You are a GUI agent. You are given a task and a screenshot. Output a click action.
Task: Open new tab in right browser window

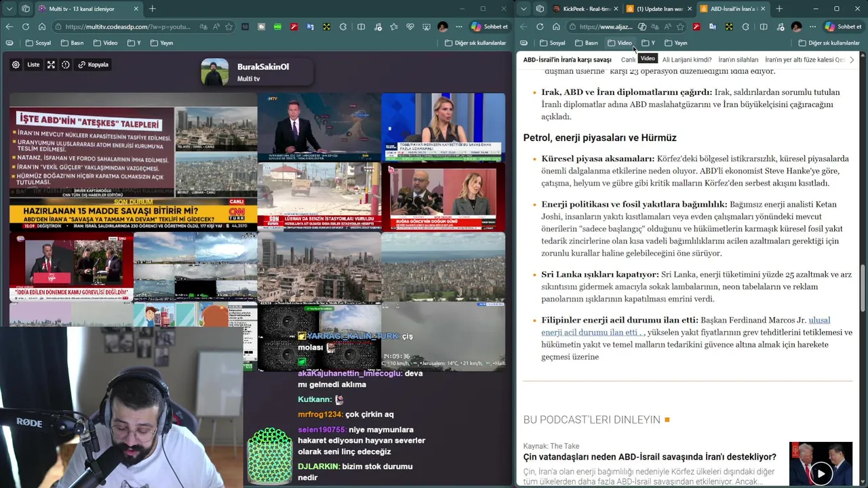pos(779,9)
